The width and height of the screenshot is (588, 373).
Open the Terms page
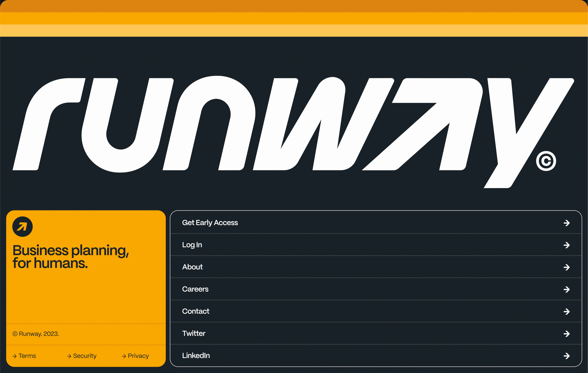point(27,356)
